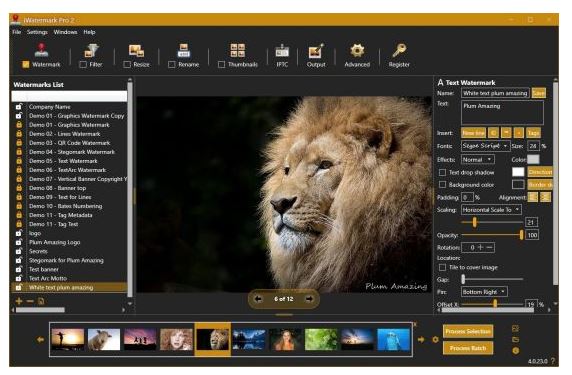The width and height of the screenshot is (572, 375).
Task: Remove watermark with minus icon
Action: coord(30,301)
